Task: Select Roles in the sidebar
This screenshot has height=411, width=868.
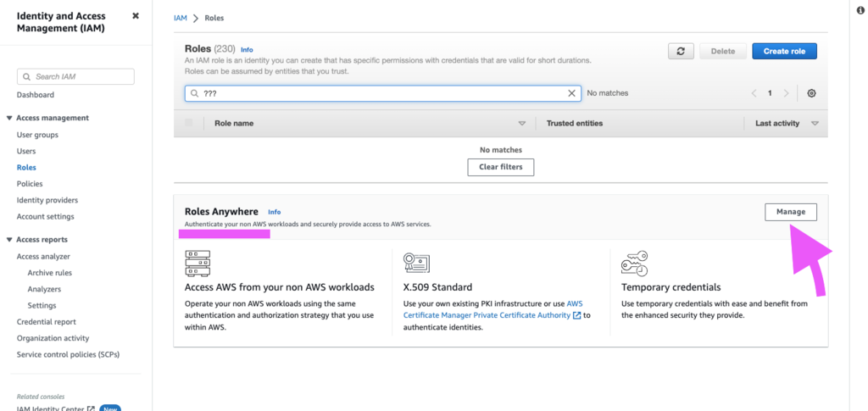Action: pyautogui.click(x=26, y=167)
